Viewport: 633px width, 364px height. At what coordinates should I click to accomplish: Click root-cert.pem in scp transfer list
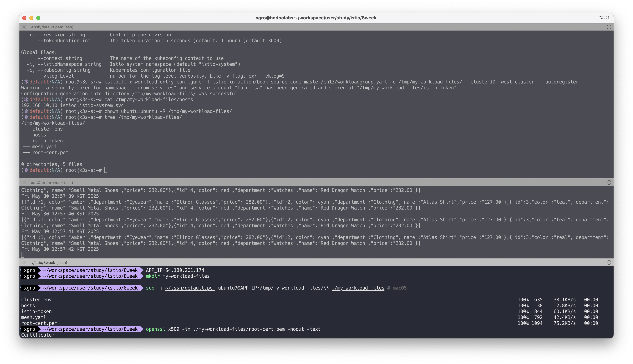click(39, 323)
